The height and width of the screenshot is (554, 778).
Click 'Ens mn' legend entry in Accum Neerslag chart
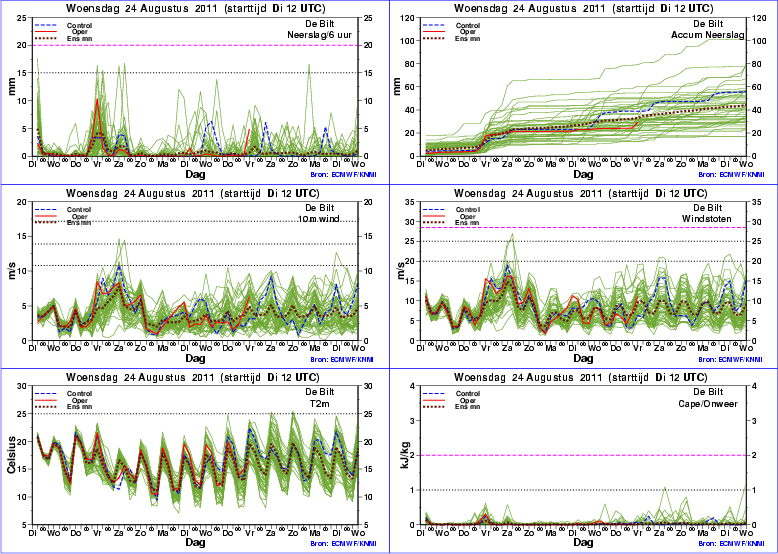[468, 39]
